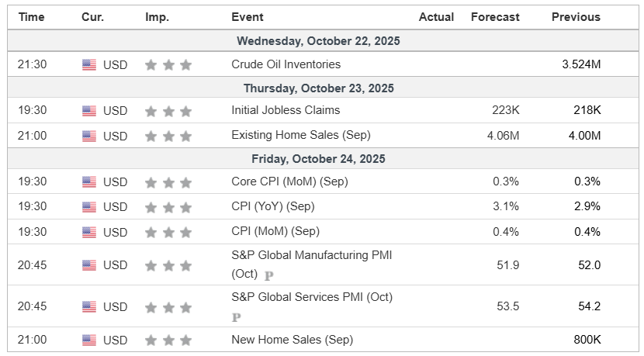Click US flag in CPI (MoM) row

[x=89, y=232]
